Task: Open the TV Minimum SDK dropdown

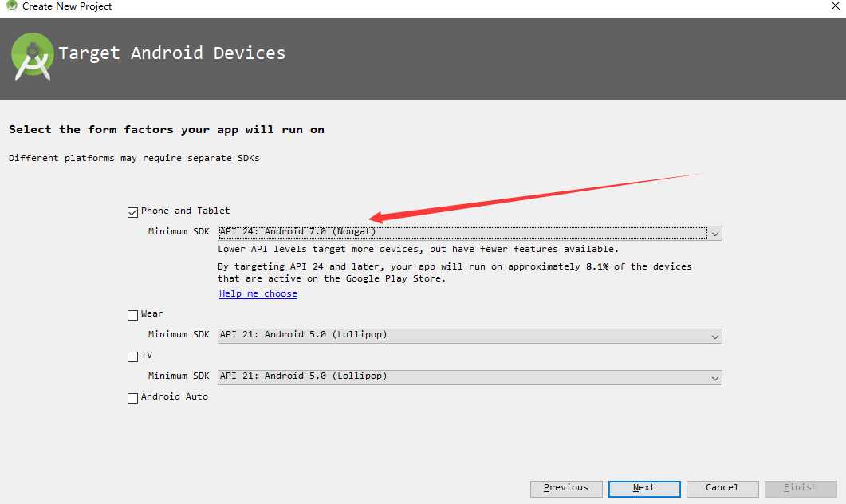Action: (470, 377)
